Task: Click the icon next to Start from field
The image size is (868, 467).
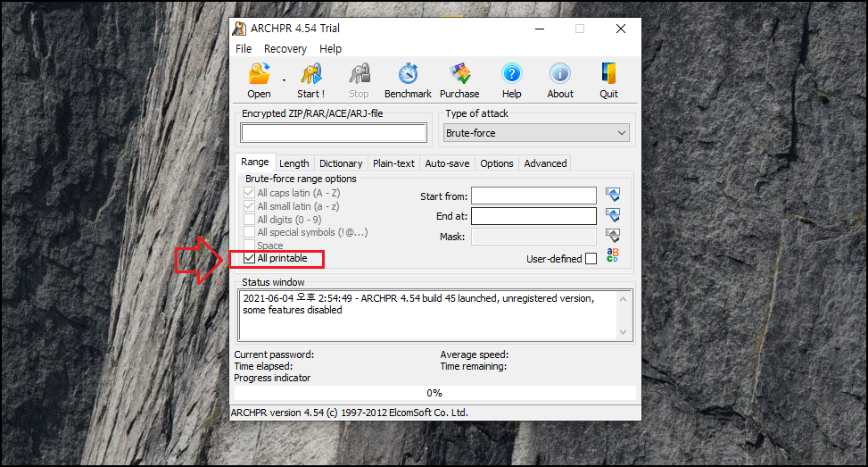Action: pyautogui.click(x=613, y=195)
